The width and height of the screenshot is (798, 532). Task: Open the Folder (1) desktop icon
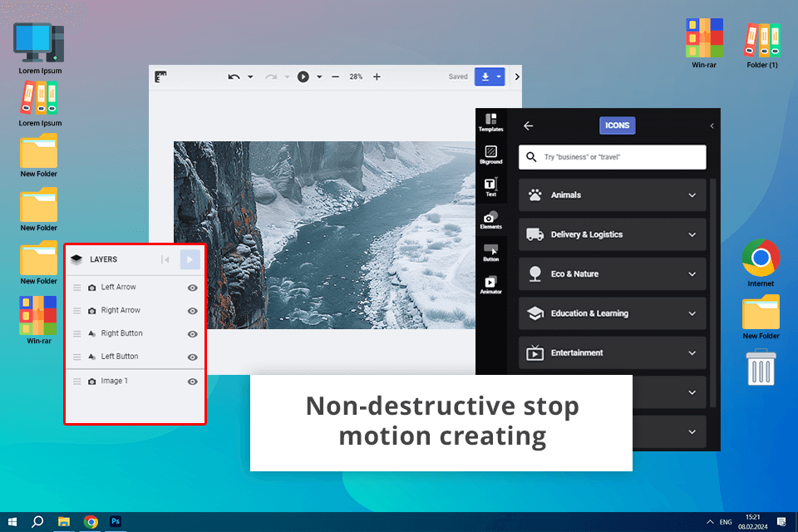[762, 46]
